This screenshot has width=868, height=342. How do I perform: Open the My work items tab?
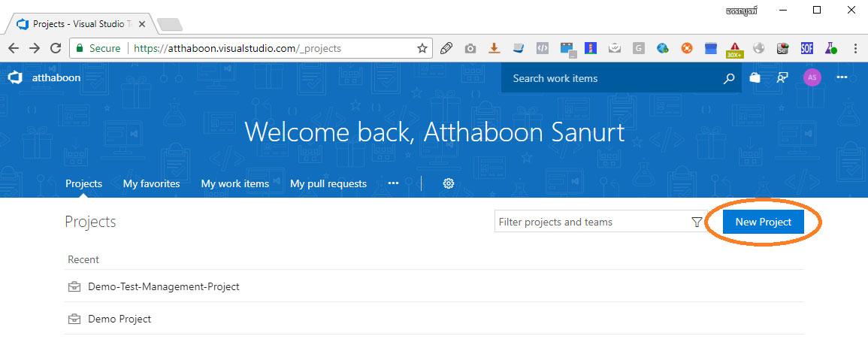click(x=234, y=183)
